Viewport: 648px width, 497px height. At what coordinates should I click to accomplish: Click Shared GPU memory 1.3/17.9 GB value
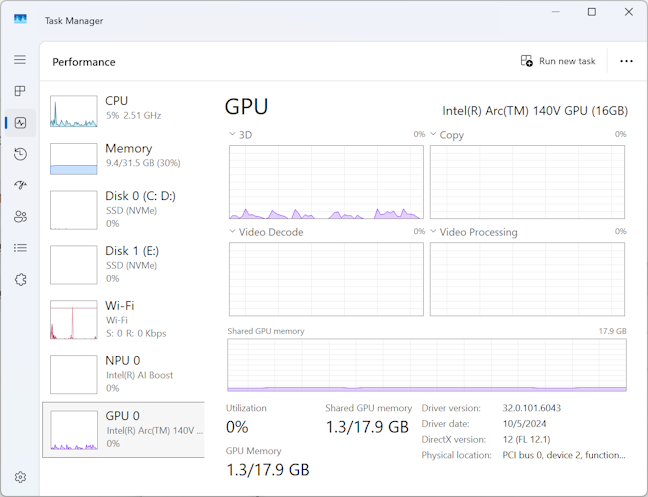pyautogui.click(x=367, y=427)
